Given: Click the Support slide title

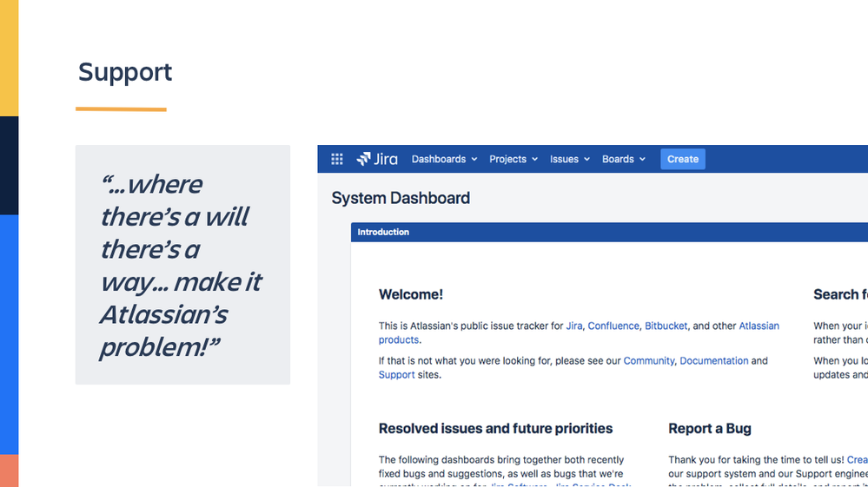Looking at the screenshot, I should [x=125, y=72].
